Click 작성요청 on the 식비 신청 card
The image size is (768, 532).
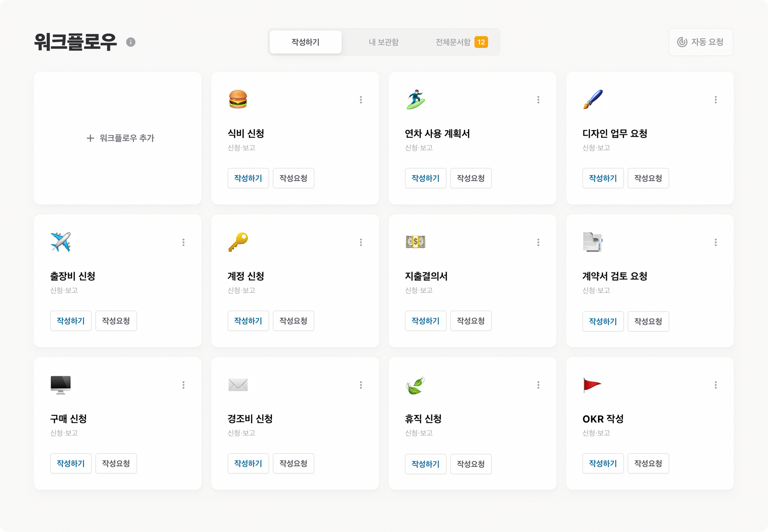coord(293,178)
